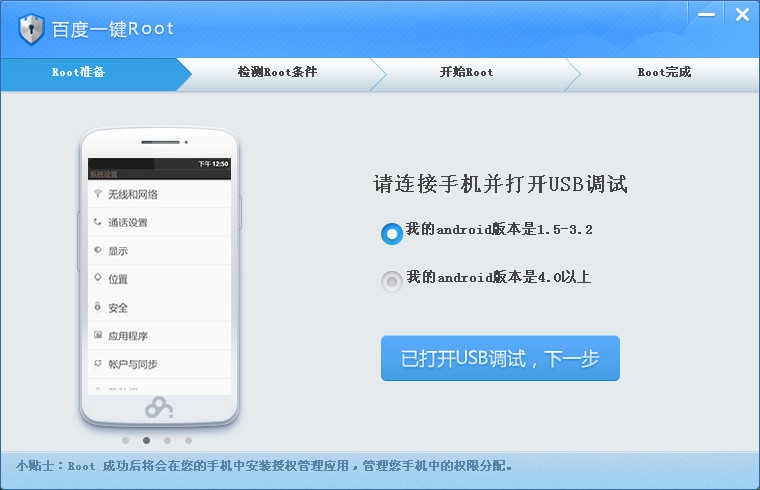Viewport: 760px width, 490px height.
Task: Select the active second pagination dot
Action: pos(146,441)
